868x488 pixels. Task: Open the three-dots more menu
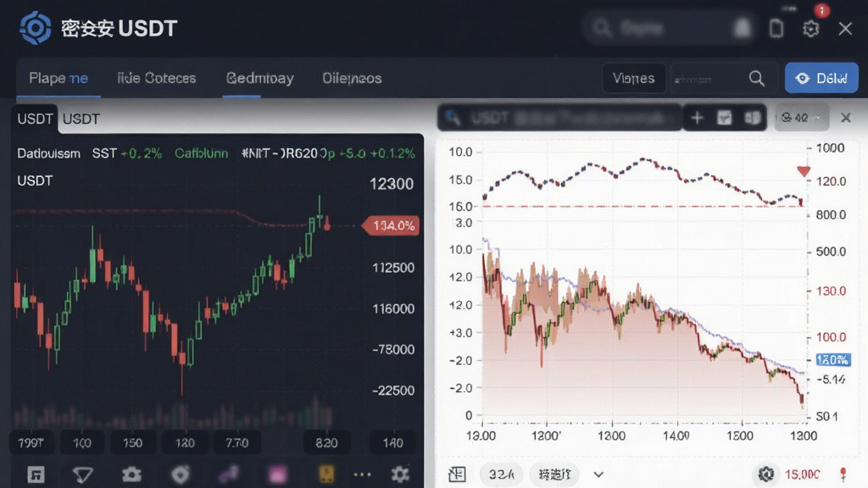363,474
